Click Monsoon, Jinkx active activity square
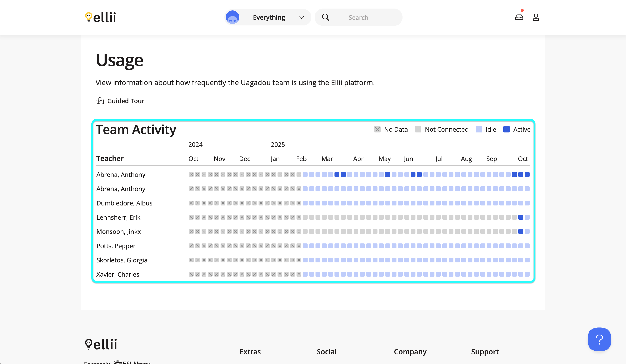 (x=521, y=231)
